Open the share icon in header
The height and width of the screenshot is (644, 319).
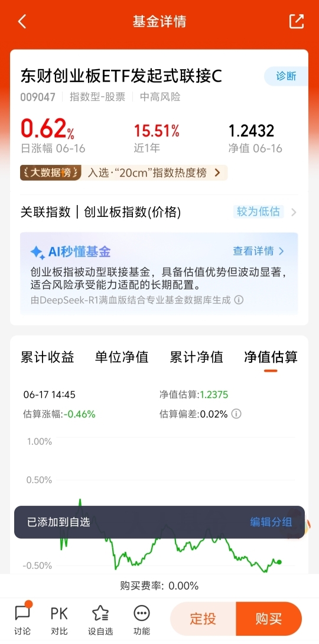297,21
